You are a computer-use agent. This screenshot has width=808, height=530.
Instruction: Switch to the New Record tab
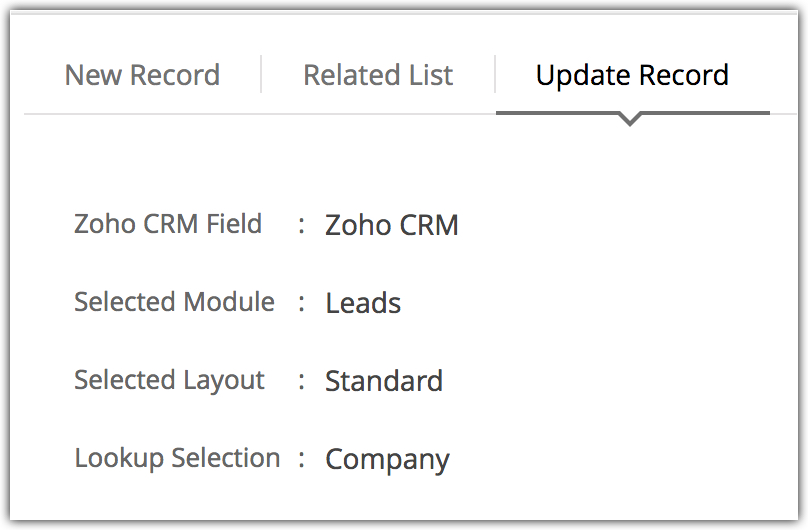click(x=142, y=75)
